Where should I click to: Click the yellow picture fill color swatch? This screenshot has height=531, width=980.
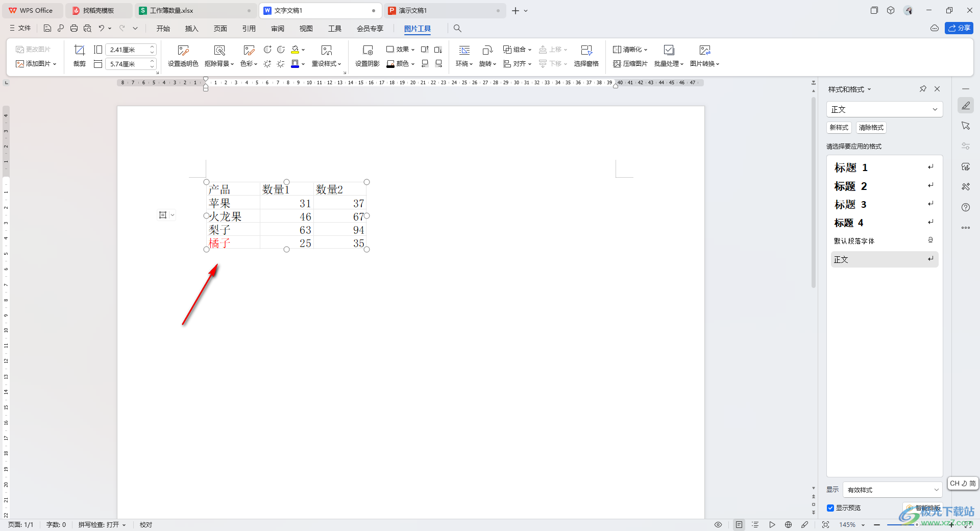[x=295, y=50]
